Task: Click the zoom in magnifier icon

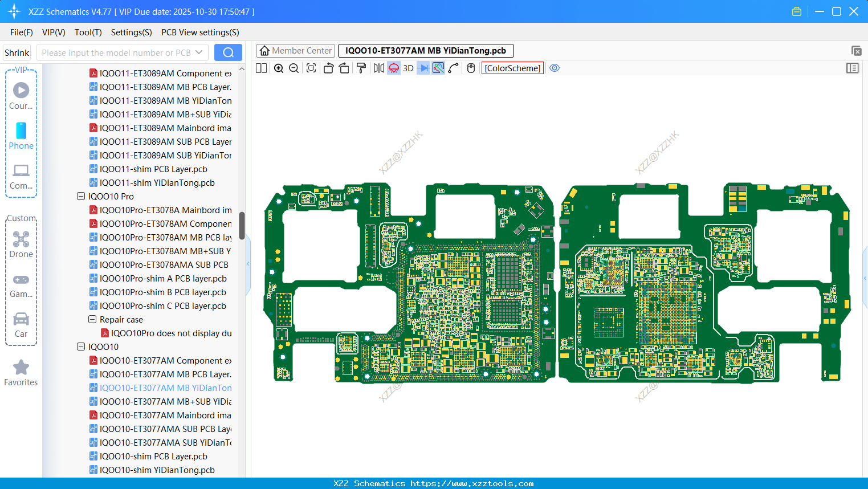Action: click(279, 68)
